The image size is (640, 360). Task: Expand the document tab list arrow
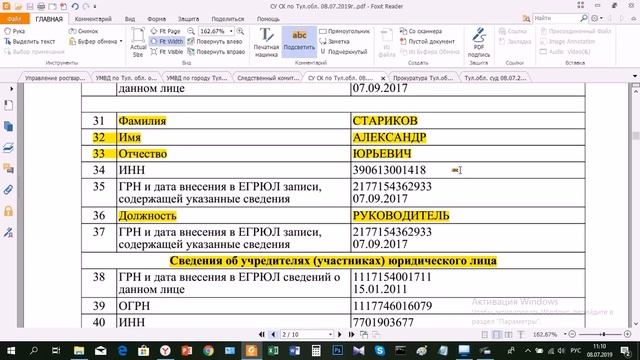coord(635,76)
